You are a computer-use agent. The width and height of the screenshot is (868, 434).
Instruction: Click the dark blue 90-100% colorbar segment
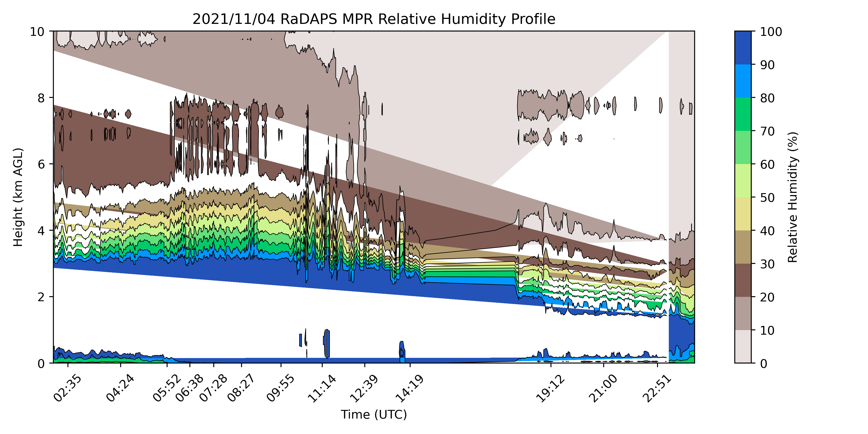[743, 48]
